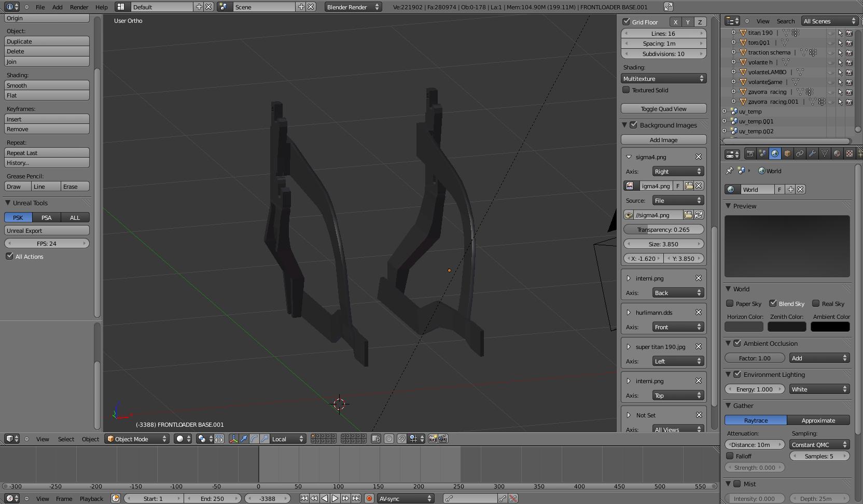Toggle Background Images checkbox

633,125
